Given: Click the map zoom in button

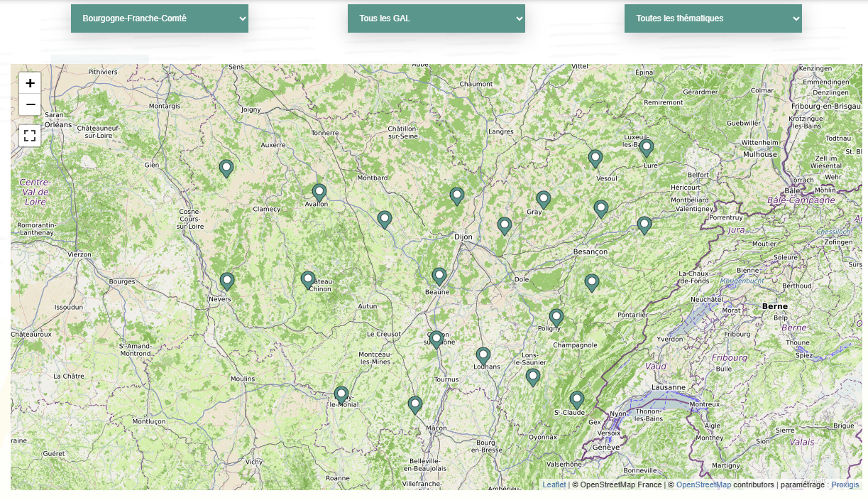Looking at the screenshot, I should 30,83.
